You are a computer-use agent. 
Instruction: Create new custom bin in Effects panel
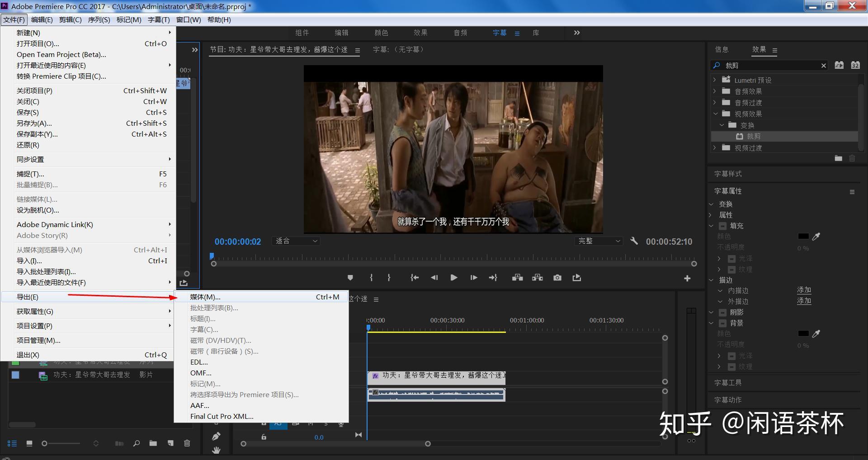click(839, 158)
